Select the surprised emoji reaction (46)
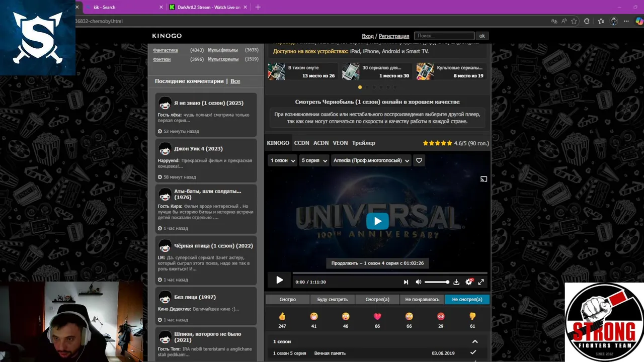 [x=346, y=316]
